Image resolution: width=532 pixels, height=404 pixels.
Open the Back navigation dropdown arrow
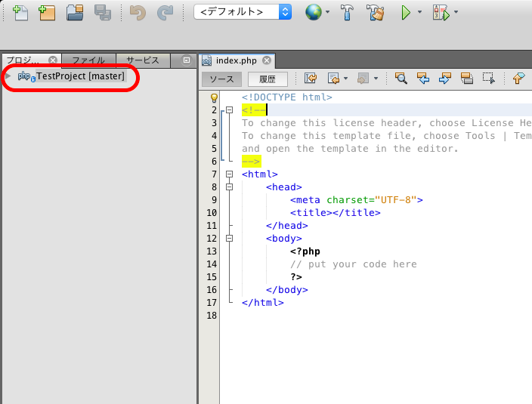[x=346, y=79]
